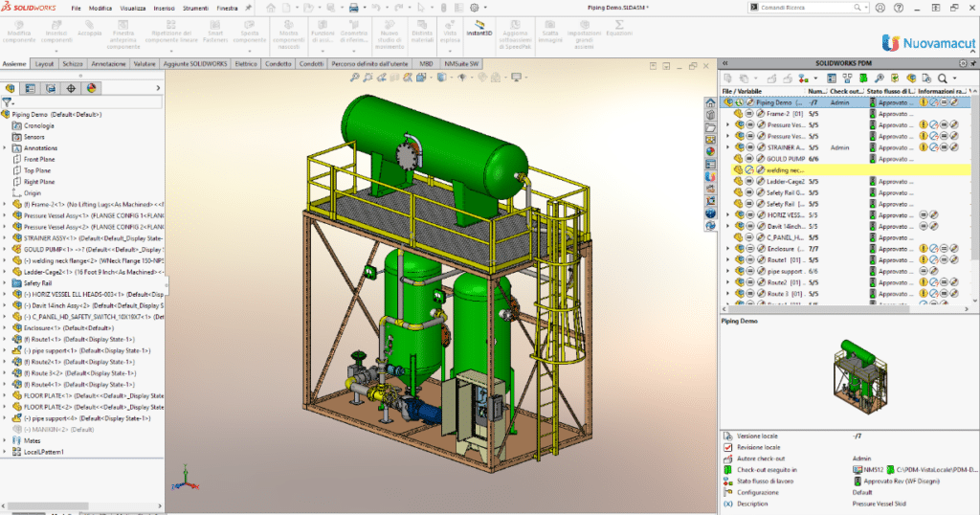980x515 pixels.
Task: Click the home icon on PDM sidebar
Action: click(x=710, y=101)
